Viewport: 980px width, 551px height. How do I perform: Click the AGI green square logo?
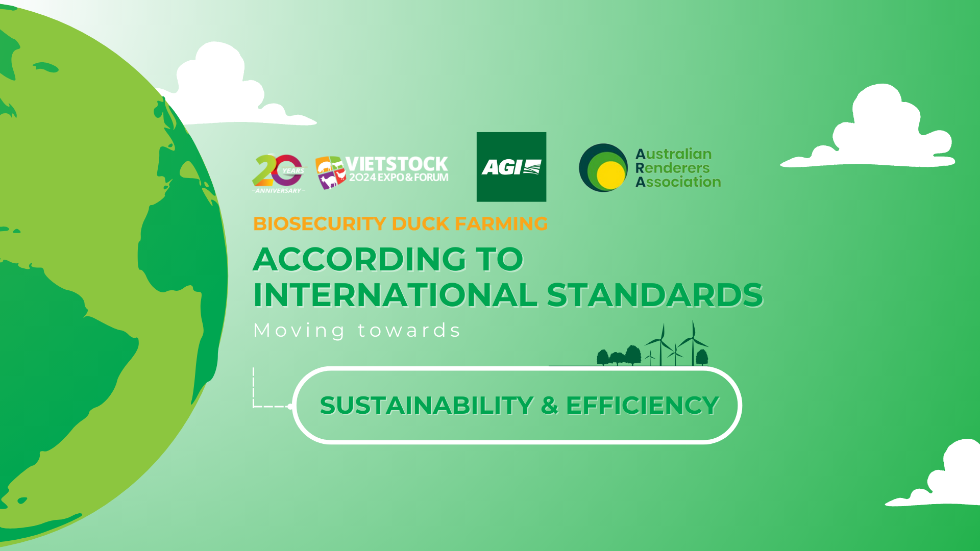click(x=511, y=167)
